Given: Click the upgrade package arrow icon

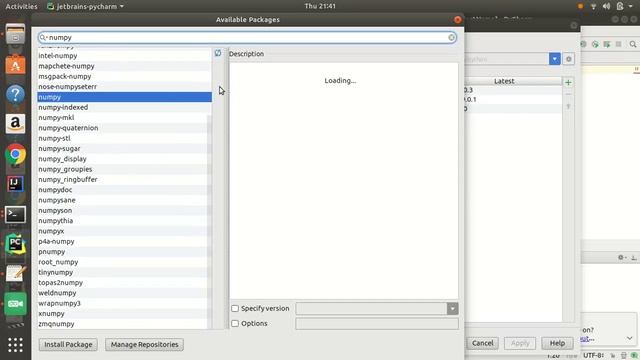Looking at the screenshot, I should [568, 107].
